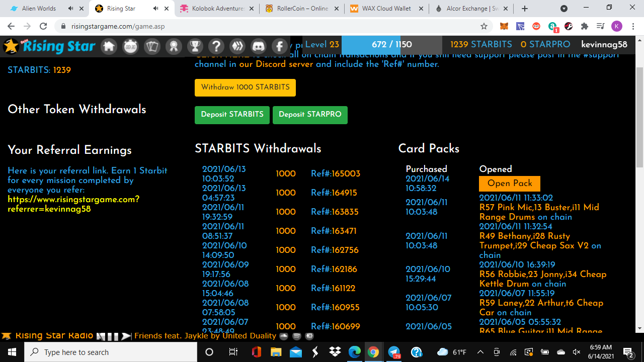The width and height of the screenshot is (644, 362).
Task: Go back in browser history
Action: click(x=11, y=26)
